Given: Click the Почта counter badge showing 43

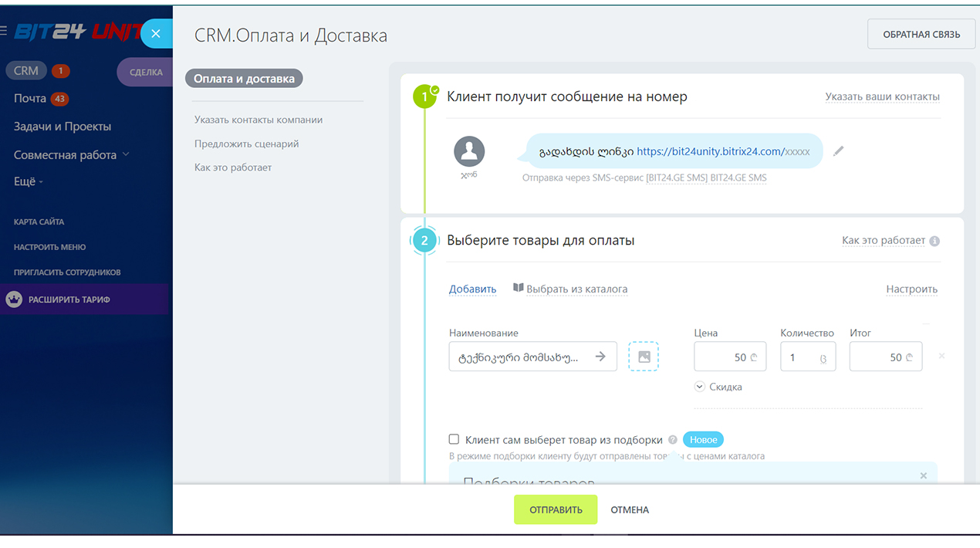Looking at the screenshot, I should [59, 99].
